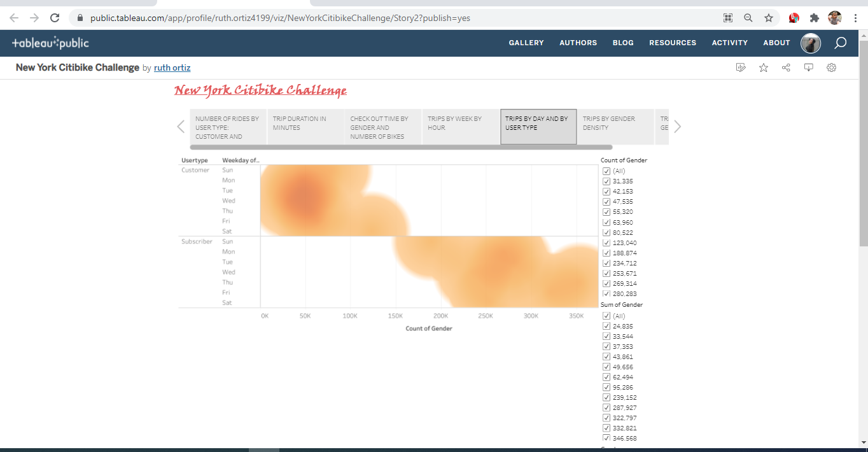
Task: Open Tableau Public search via the magnifier icon
Action: (x=839, y=43)
